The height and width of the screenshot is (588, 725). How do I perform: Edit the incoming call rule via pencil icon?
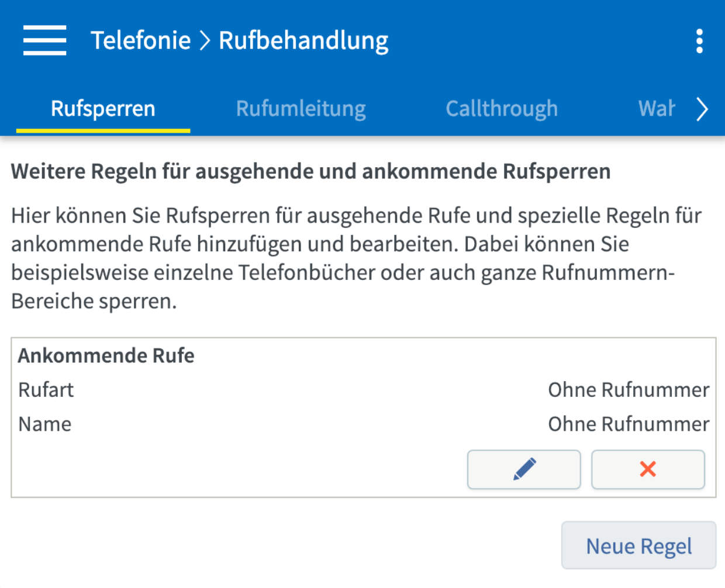tap(524, 469)
